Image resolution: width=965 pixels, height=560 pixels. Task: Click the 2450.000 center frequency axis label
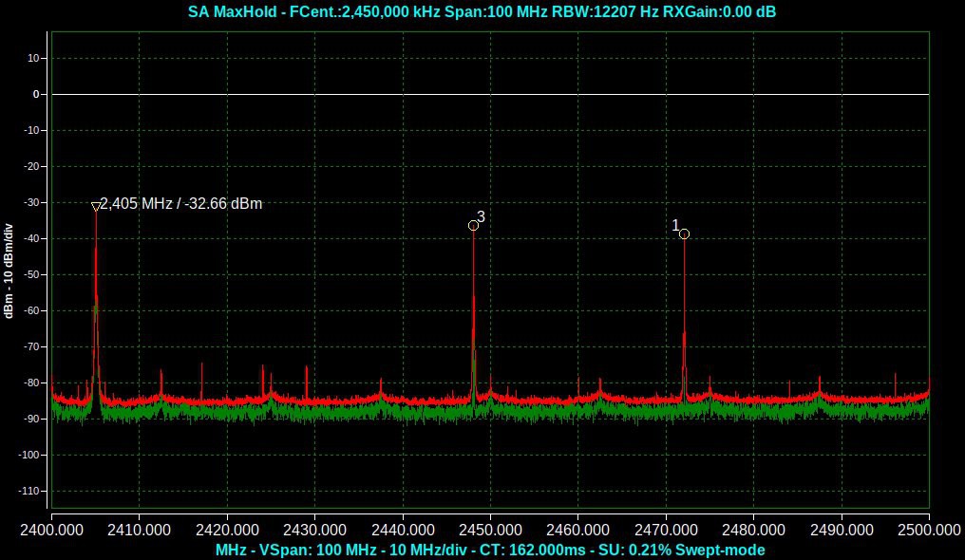click(490, 528)
